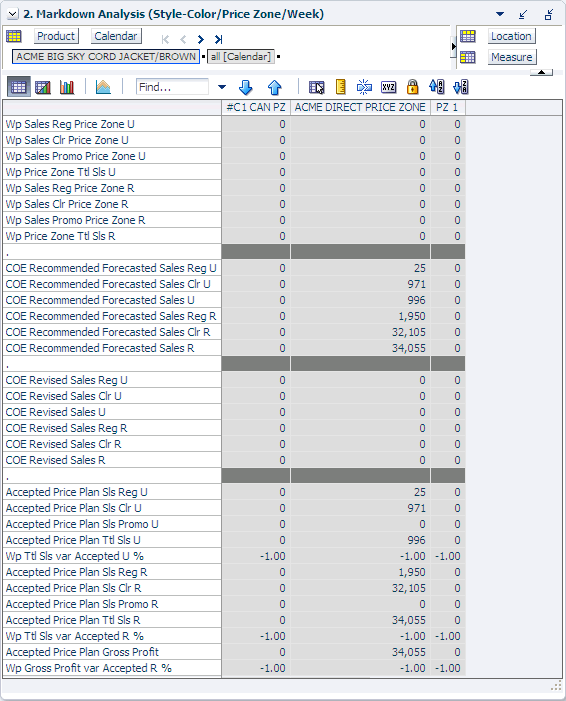Click the yellow ruler measure icon
The height and width of the screenshot is (701, 566).
click(341, 87)
